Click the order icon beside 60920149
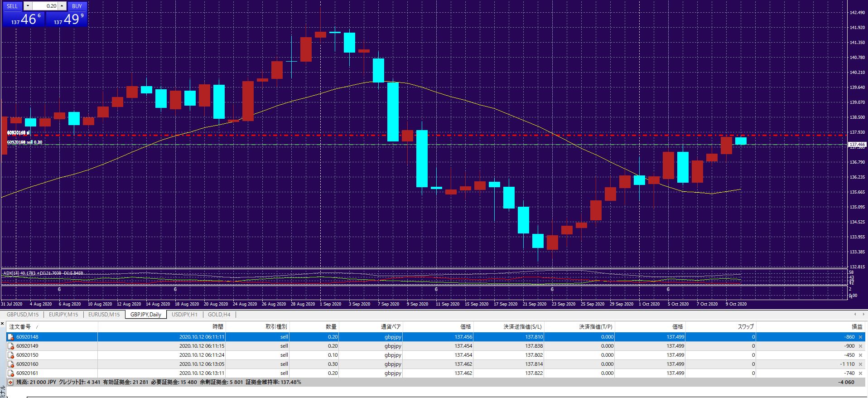 pyautogui.click(x=11, y=346)
